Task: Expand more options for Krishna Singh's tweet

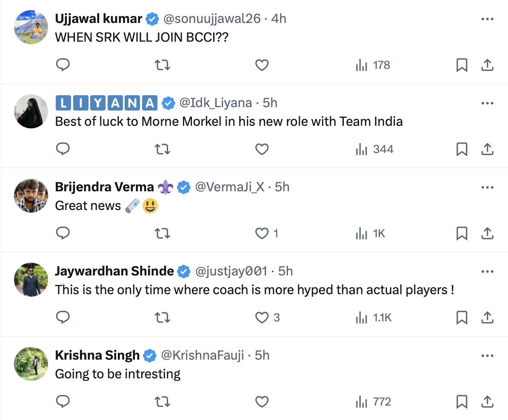Action: (487, 356)
